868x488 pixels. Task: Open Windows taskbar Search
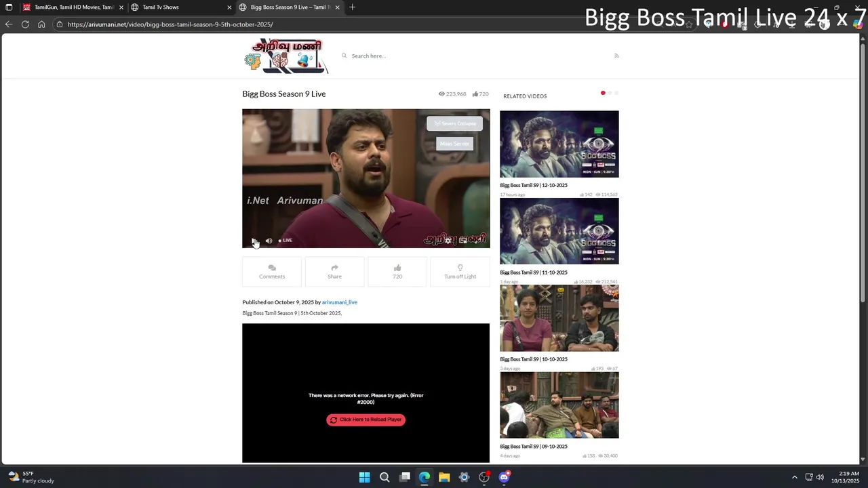click(384, 477)
